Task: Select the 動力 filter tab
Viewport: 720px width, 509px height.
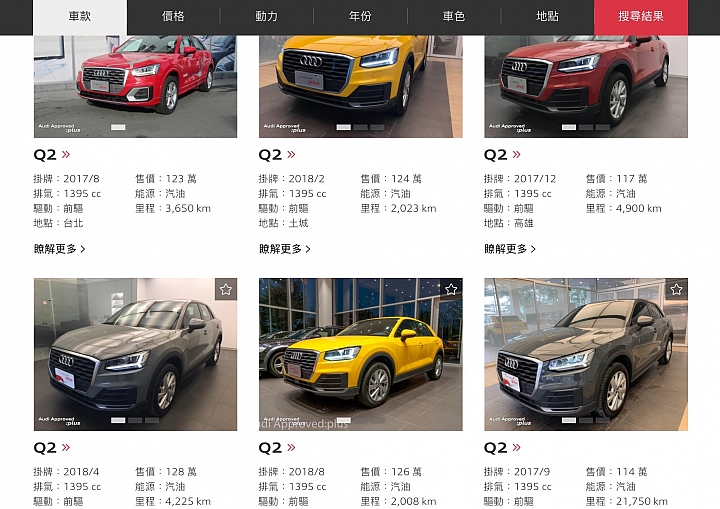Action: [x=267, y=17]
